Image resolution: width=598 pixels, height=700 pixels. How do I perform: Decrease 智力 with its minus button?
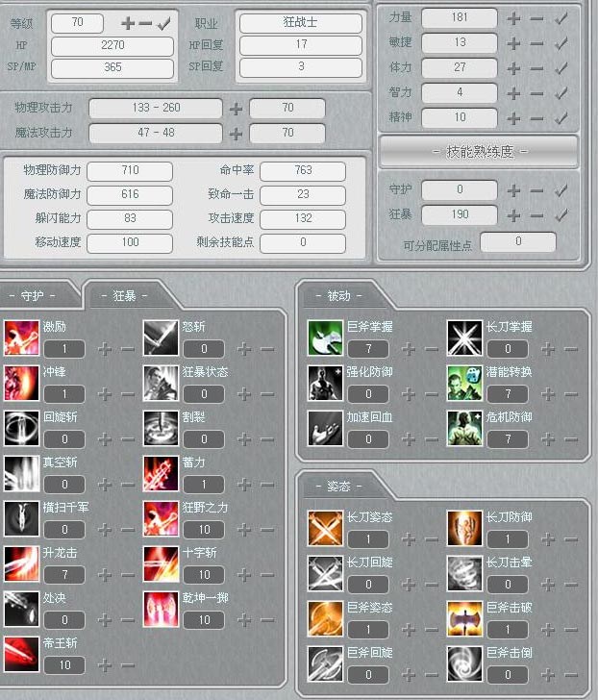pos(536,94)
